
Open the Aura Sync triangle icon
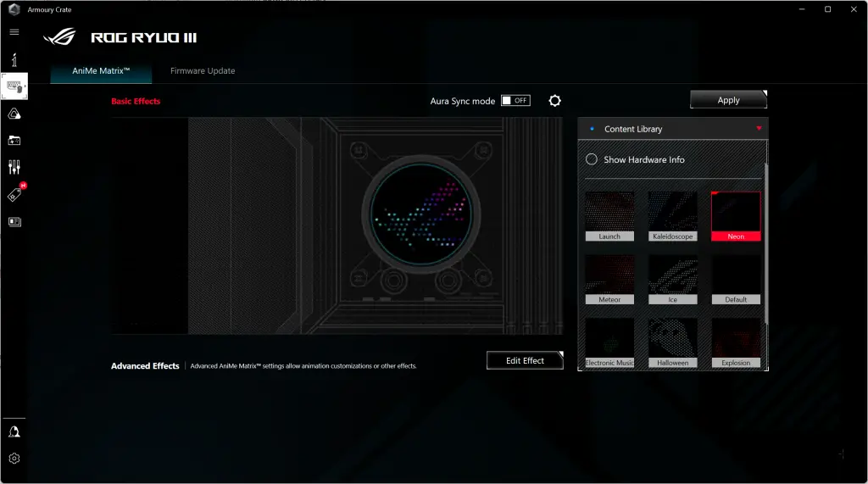14,114
